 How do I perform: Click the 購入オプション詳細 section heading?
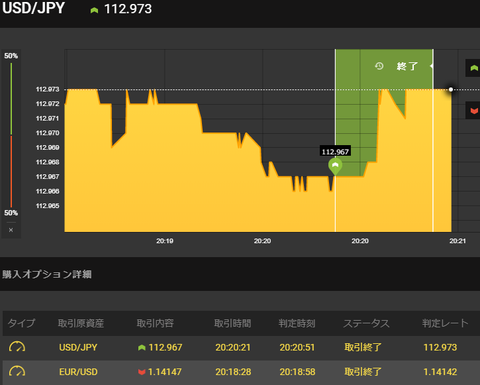click(47, 274)
